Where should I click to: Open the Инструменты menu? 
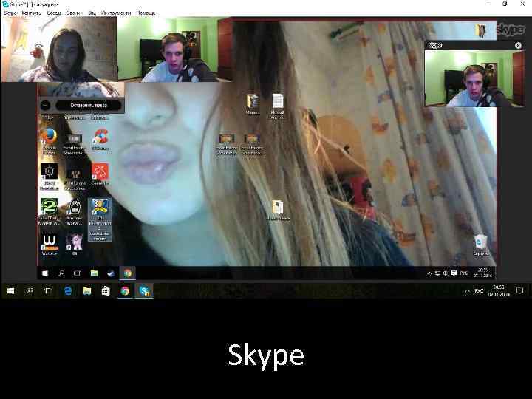(x=116, y=13)
